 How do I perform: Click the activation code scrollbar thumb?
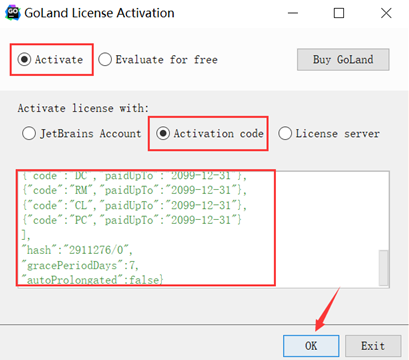point(384,268)
